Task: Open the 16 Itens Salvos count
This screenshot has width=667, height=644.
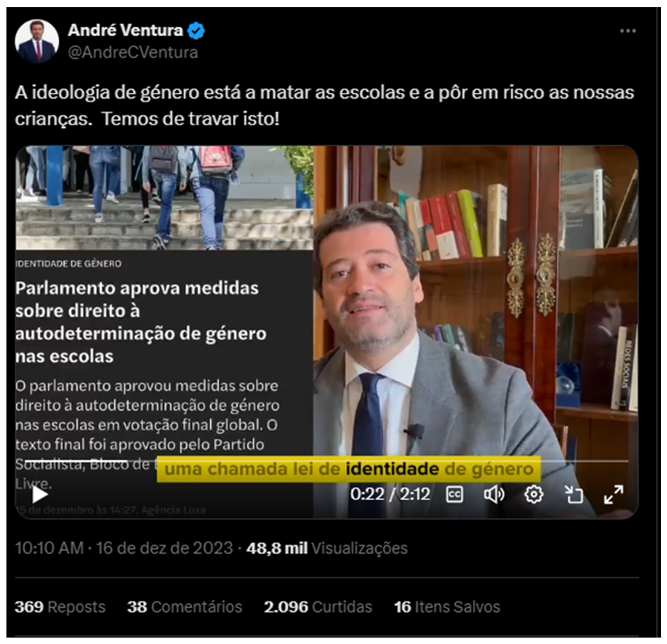Action: [x=447, y=607]
